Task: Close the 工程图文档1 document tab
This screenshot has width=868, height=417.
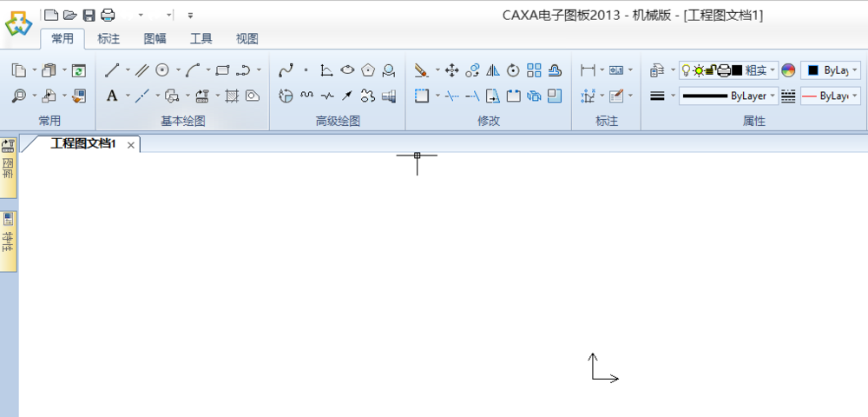Action: (131, 145)
